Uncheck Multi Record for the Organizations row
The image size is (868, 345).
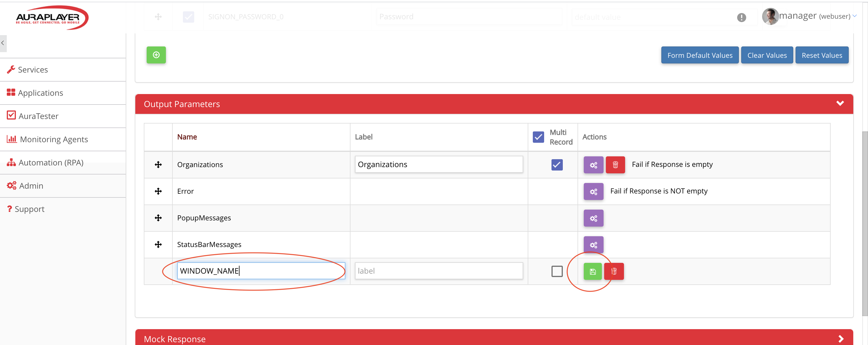[557, 165]
